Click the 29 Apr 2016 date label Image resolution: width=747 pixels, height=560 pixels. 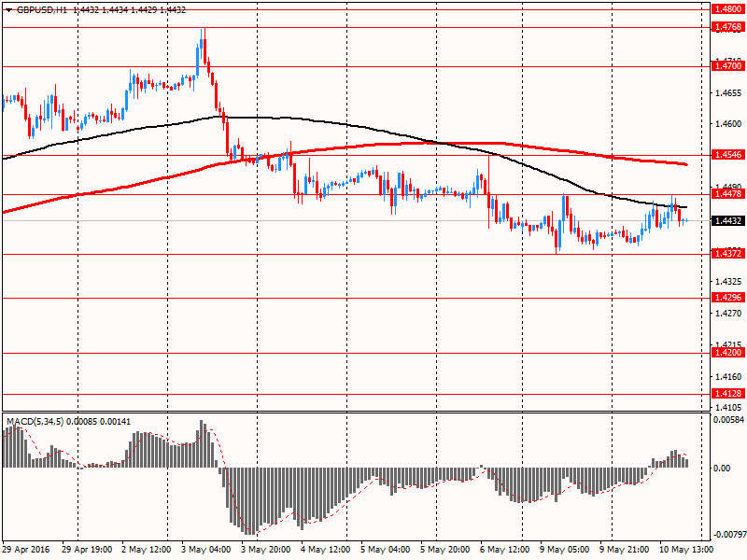coord(25,550)
